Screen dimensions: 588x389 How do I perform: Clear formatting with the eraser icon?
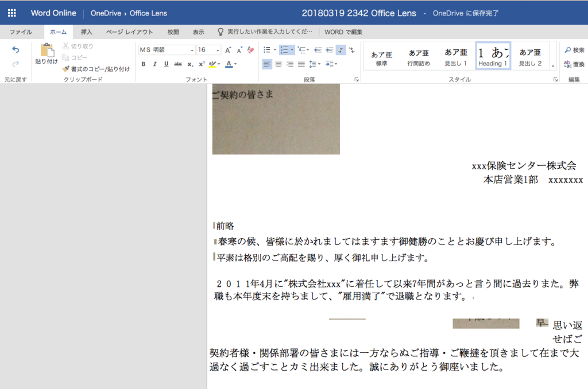251,50
